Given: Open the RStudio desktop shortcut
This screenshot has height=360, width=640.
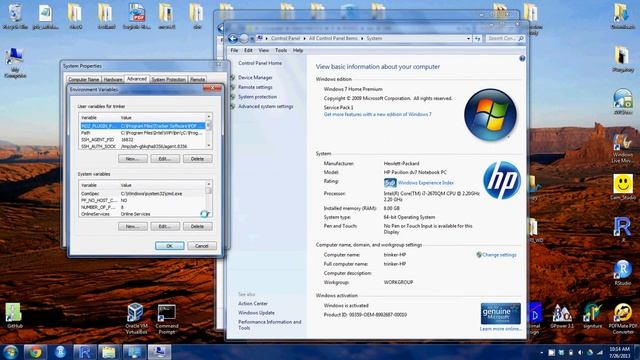Looking at the screenshot, I should tap(623, 273).
